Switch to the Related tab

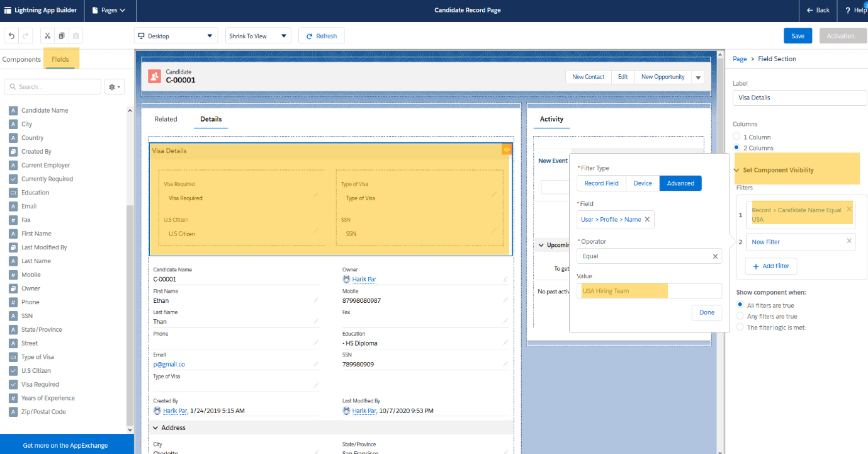(x=166, y=119)
